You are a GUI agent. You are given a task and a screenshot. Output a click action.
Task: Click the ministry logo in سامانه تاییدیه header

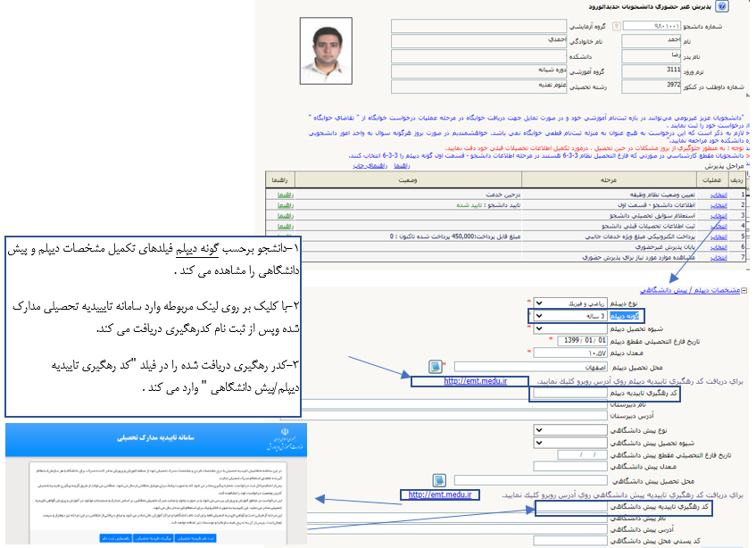click(x=285, y=438)
